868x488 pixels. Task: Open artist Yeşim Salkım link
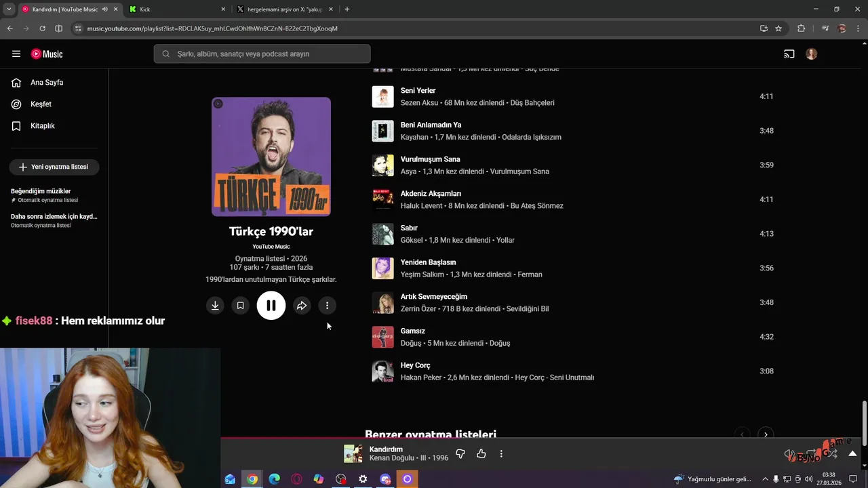pos(422,274)
